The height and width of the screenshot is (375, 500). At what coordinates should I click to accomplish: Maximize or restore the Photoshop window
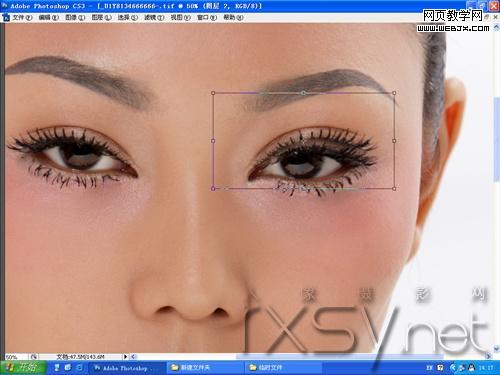[x=483, y=5]
